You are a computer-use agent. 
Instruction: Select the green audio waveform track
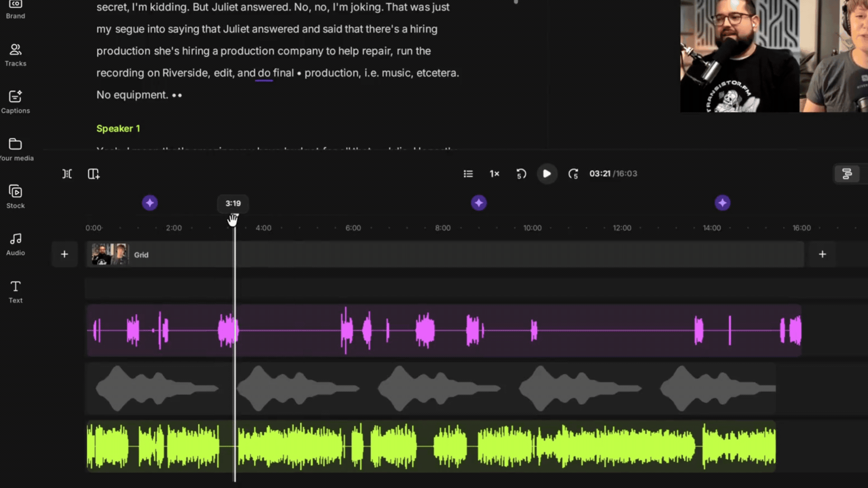click(431, 446)
